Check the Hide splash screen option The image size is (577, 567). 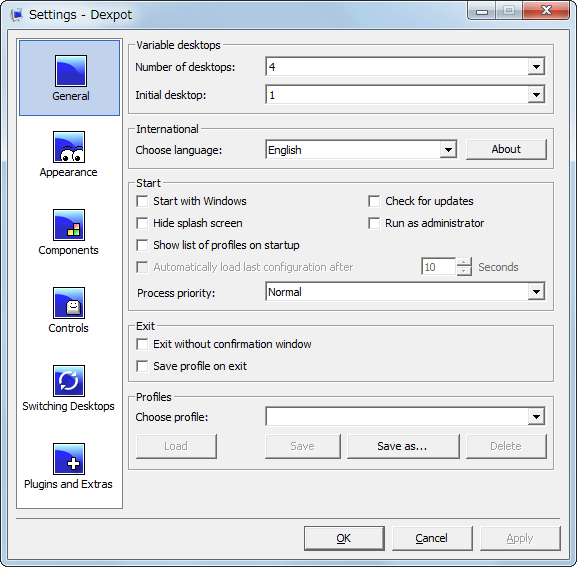tap(142, 223)
